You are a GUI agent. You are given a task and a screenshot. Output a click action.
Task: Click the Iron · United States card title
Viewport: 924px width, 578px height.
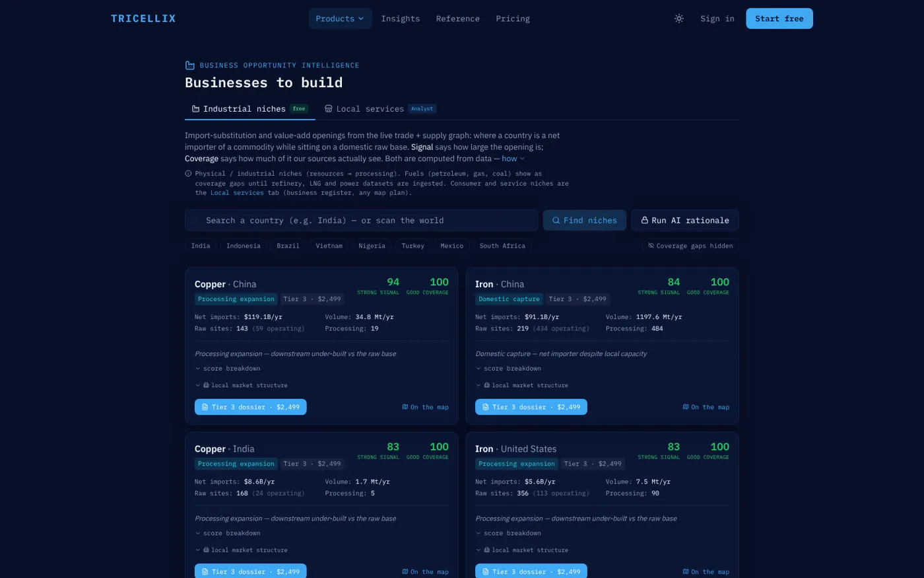point(515,449)
